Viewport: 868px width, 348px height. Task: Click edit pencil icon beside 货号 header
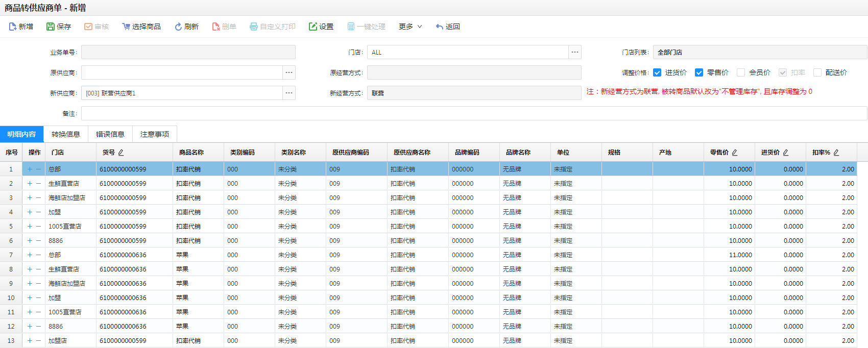coord(121,153)
